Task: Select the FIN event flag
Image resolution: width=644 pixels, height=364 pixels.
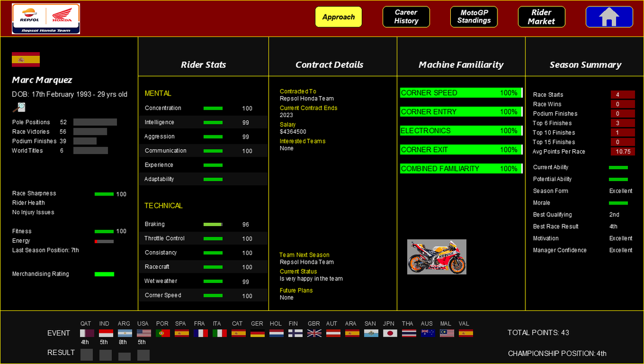Action: [x=295, y=333]
